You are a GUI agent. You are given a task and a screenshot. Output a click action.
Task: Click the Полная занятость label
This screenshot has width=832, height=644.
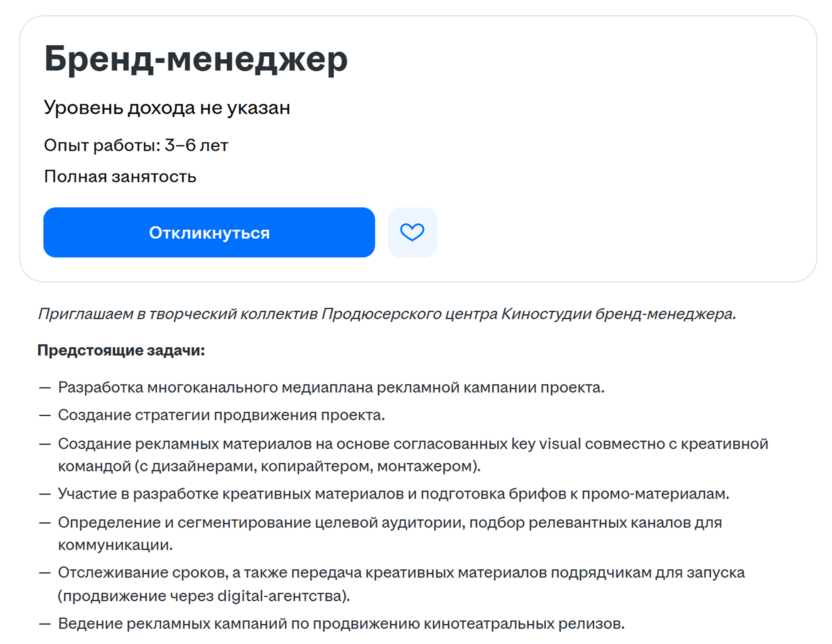click(x=120, y=177)
